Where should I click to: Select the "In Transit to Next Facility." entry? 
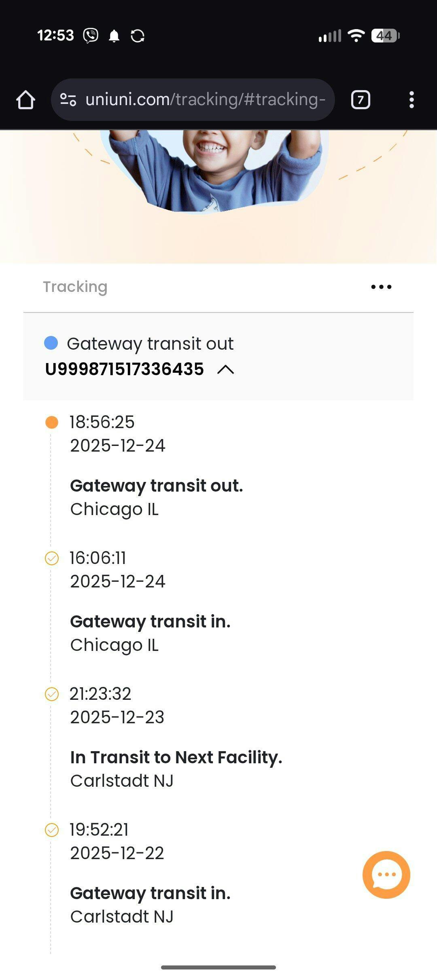tap(176, 757)
